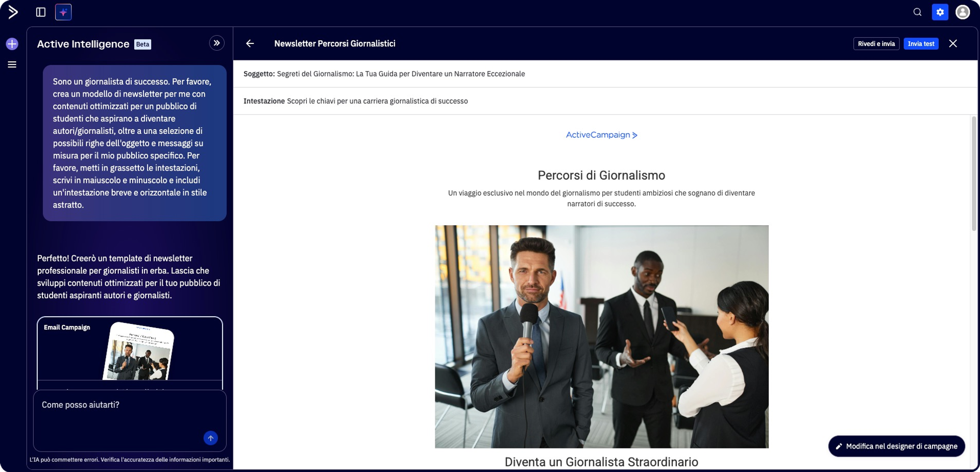Click the journalist interview image in preview

602,337
